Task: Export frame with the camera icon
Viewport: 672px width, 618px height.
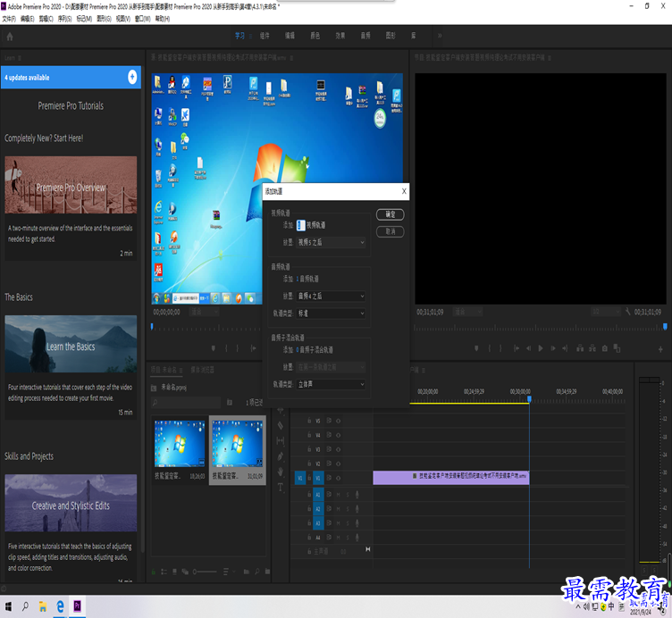Action: (x=605, y=348)
